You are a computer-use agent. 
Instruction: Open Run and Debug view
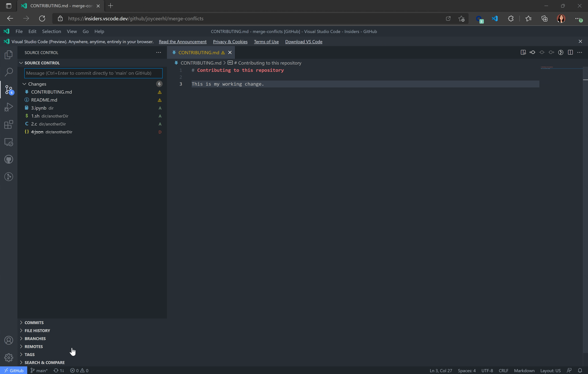point(9,107)
